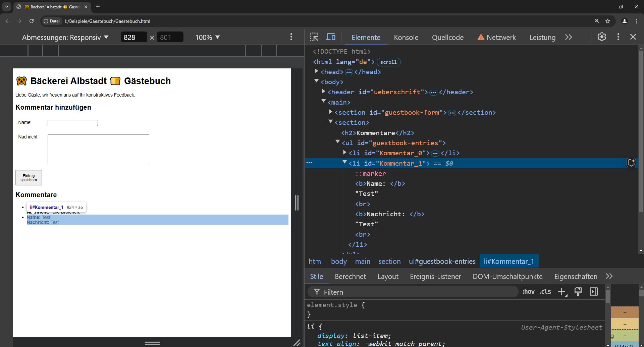This screenshot has height=347, width=644.
Task: Click the address bar URL
Action: 108,21
